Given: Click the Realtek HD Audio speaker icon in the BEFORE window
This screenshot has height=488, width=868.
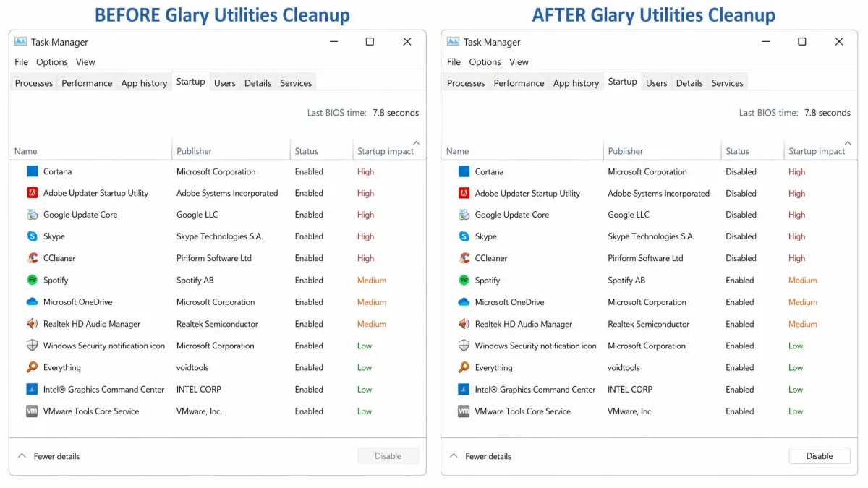Looking at the screenshot, I should click(32, 324).
